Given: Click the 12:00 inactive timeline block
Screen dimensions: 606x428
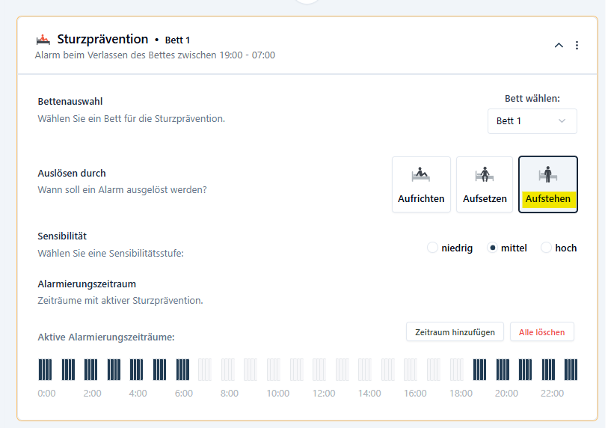Looking at the screenshot, I should pos(320,370).
